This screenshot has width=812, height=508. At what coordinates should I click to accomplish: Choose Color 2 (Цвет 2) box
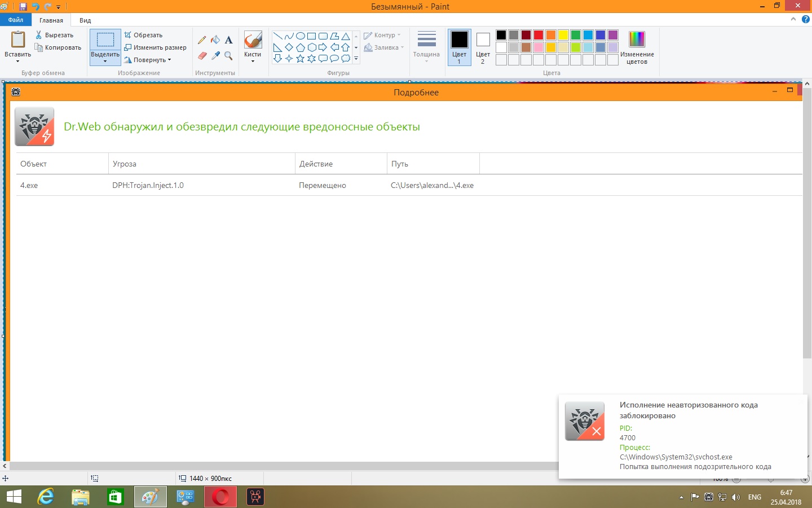483,47
